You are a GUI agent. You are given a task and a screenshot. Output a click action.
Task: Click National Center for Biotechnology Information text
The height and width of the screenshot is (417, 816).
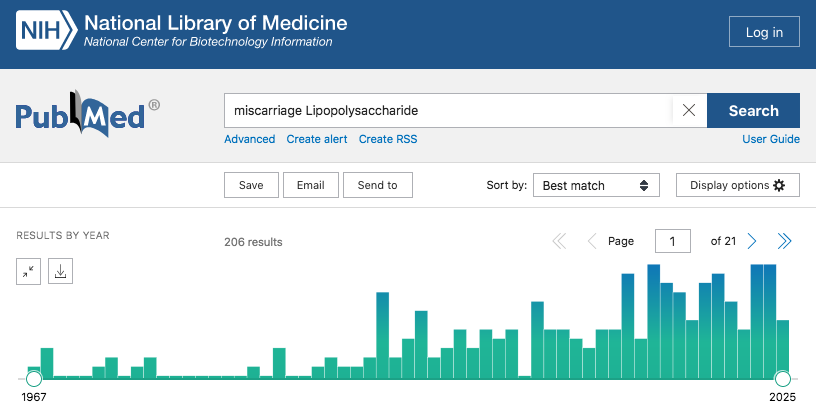coord(208,42)
